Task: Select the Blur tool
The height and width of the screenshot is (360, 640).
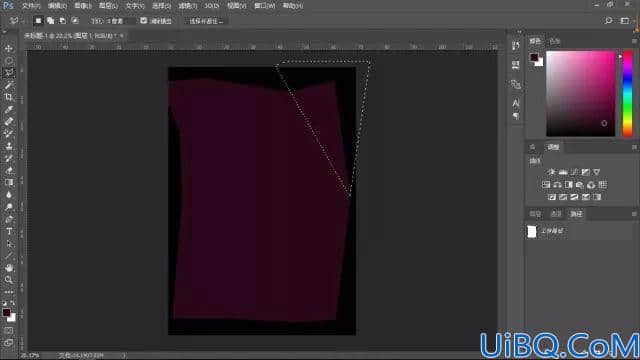Action: 9,195
